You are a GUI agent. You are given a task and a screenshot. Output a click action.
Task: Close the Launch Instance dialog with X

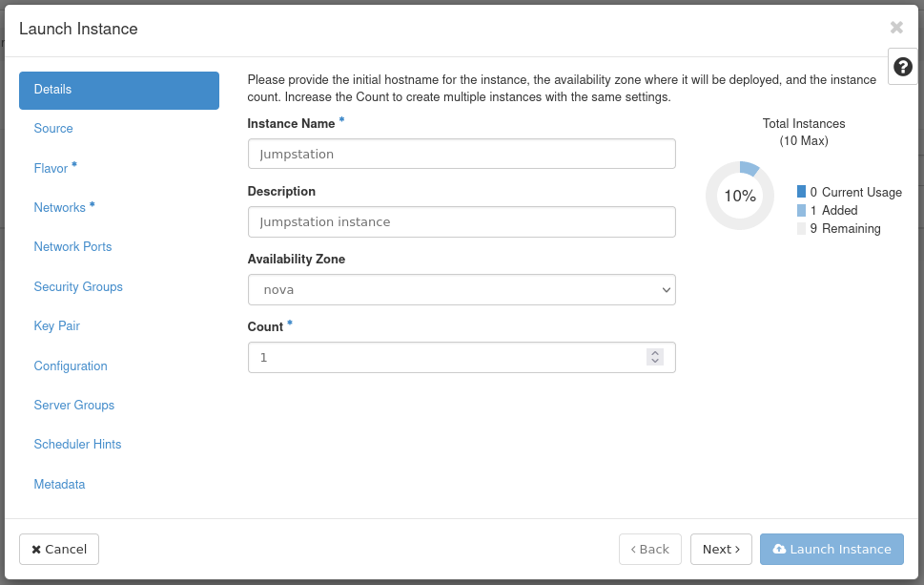coord(896,28)
